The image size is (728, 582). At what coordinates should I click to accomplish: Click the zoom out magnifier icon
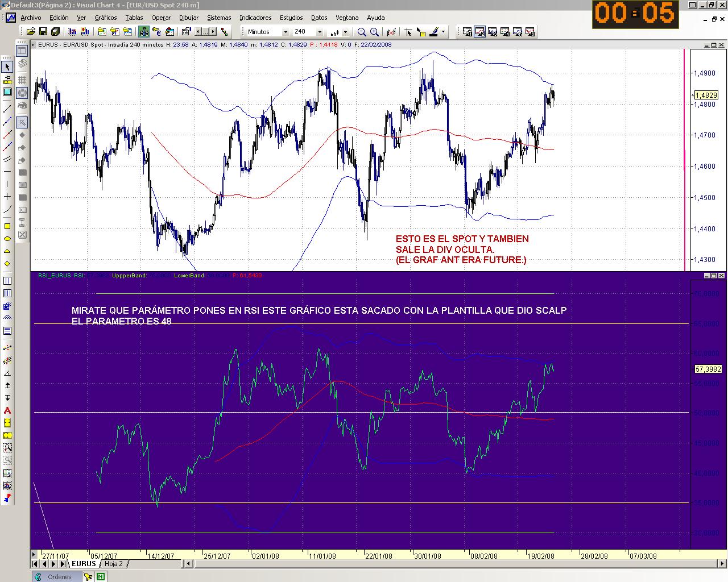click(362, 32)
